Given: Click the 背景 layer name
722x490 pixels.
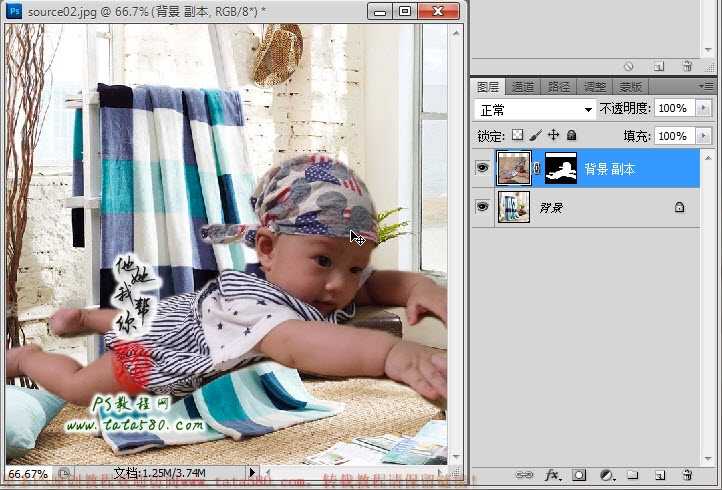Looking at the screenshot, I should (551, 208).
